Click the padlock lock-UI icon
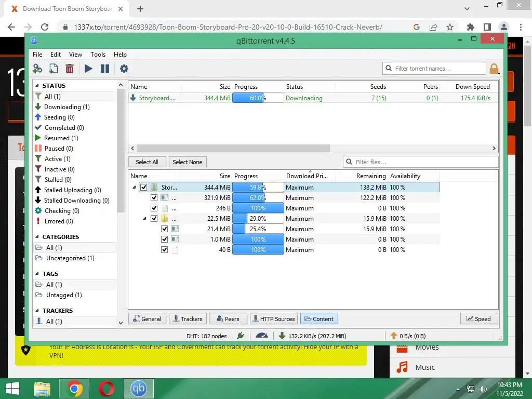The height and width of the screenshot is (399, 532). tap(495, 69)
